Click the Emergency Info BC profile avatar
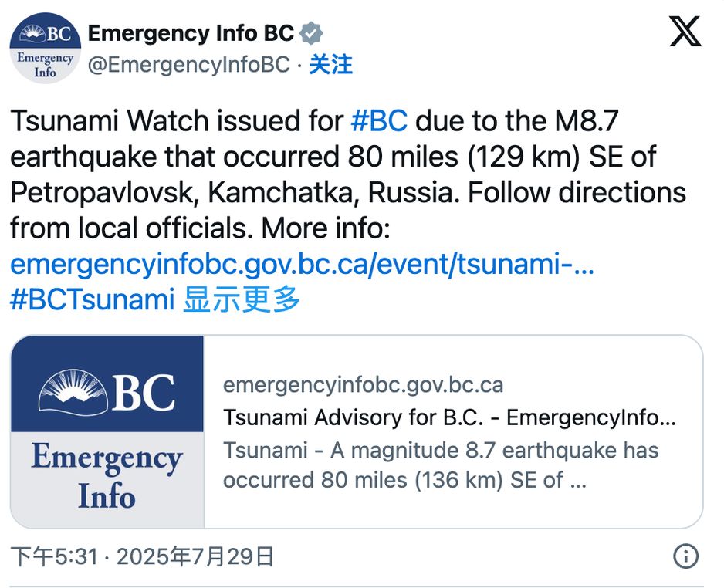 coord(45,48)
